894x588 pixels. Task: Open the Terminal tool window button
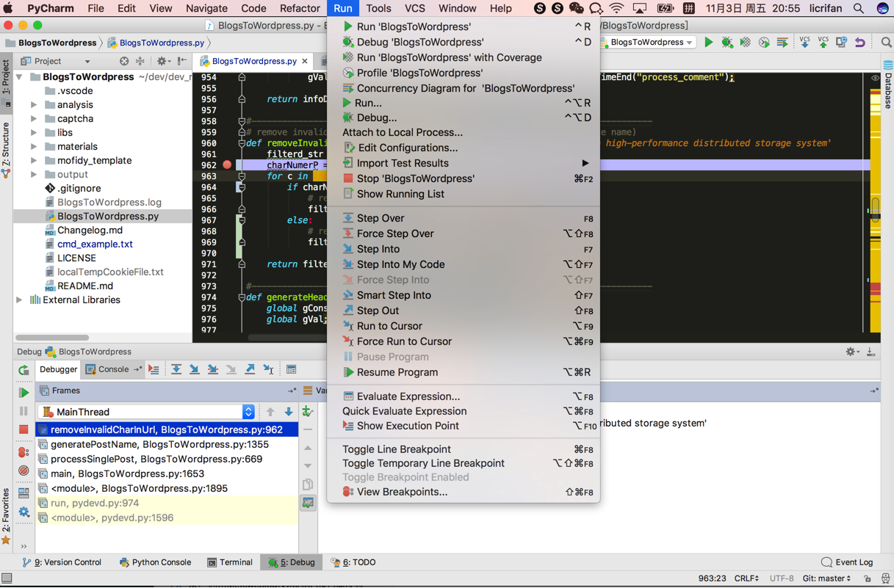230,562
